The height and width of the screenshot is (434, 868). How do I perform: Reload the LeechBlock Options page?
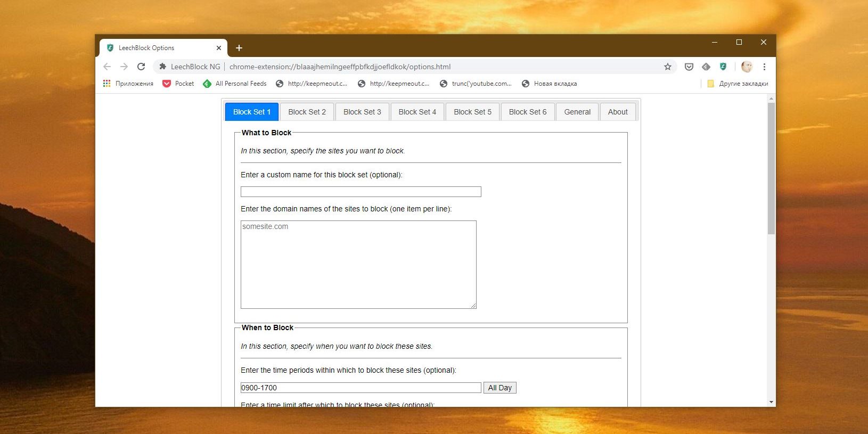pos(141,67)
